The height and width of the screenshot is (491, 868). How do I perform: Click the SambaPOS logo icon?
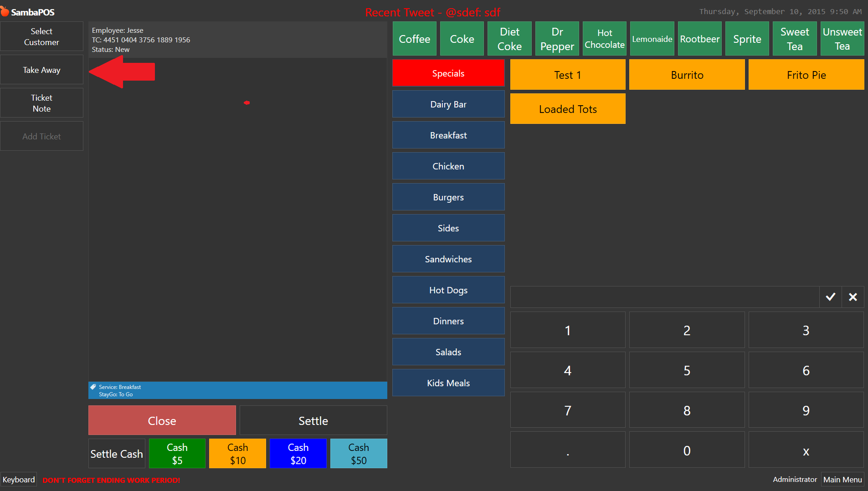5,11
